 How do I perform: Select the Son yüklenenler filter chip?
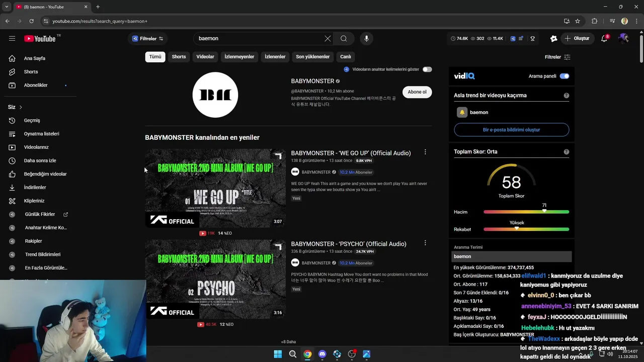pos(313,57)
